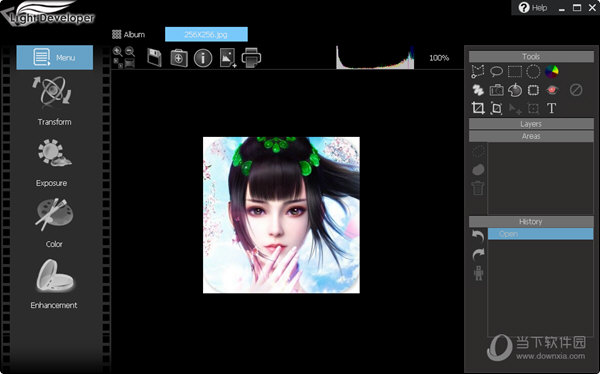This screenshot has width=600, height=374.
Task: Click the actual size zoom icon
Action: point(118,63)
